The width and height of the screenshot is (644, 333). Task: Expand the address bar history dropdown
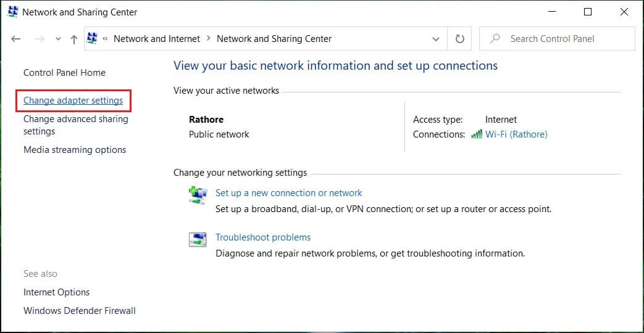(437, 39)
